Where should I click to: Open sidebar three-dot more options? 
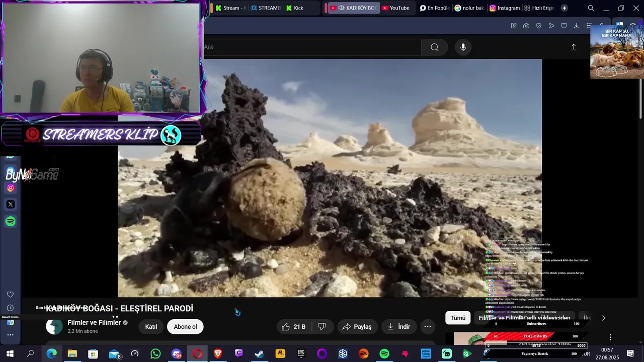10,335
